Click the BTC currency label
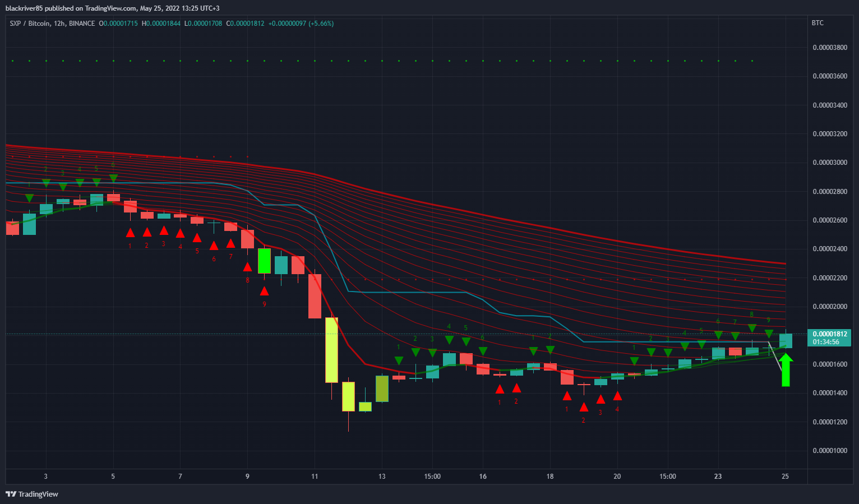The image size is (859, 504). click(x=818, y=23)
